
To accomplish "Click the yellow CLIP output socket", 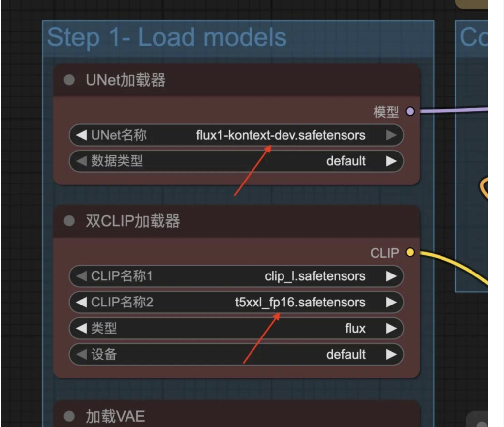I will (410, 252).
